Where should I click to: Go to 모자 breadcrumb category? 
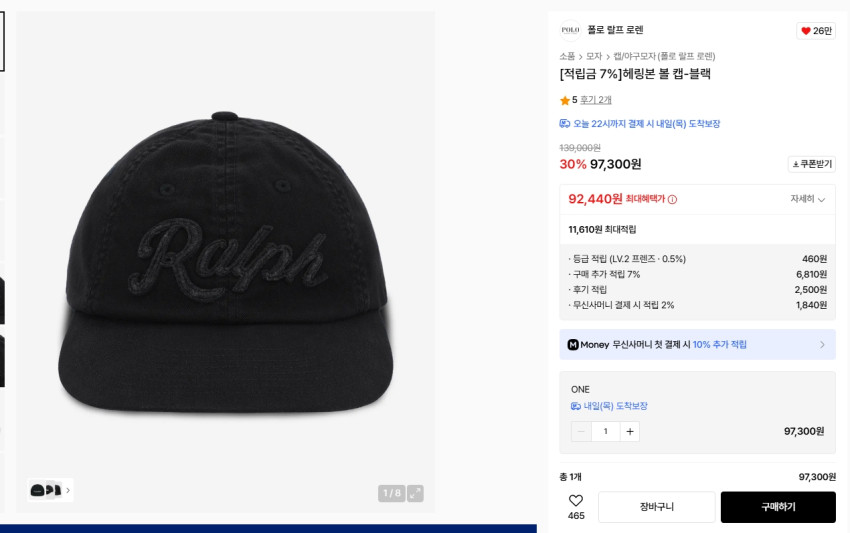coord(594,56)
